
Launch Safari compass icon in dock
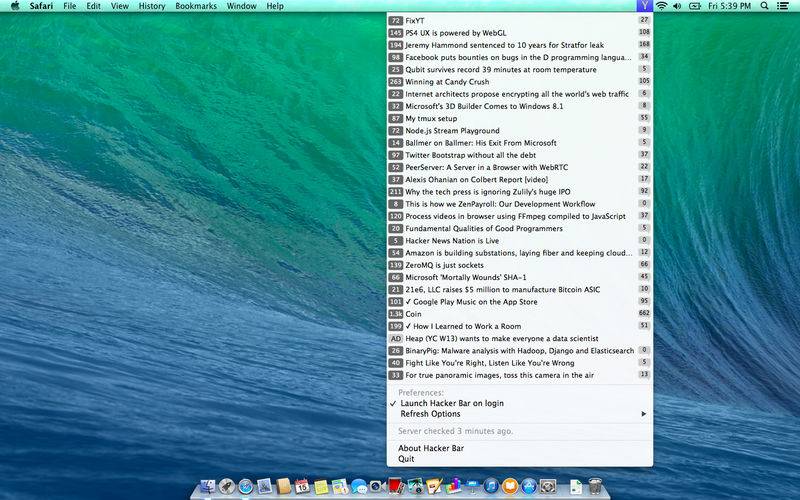point(245,486)
